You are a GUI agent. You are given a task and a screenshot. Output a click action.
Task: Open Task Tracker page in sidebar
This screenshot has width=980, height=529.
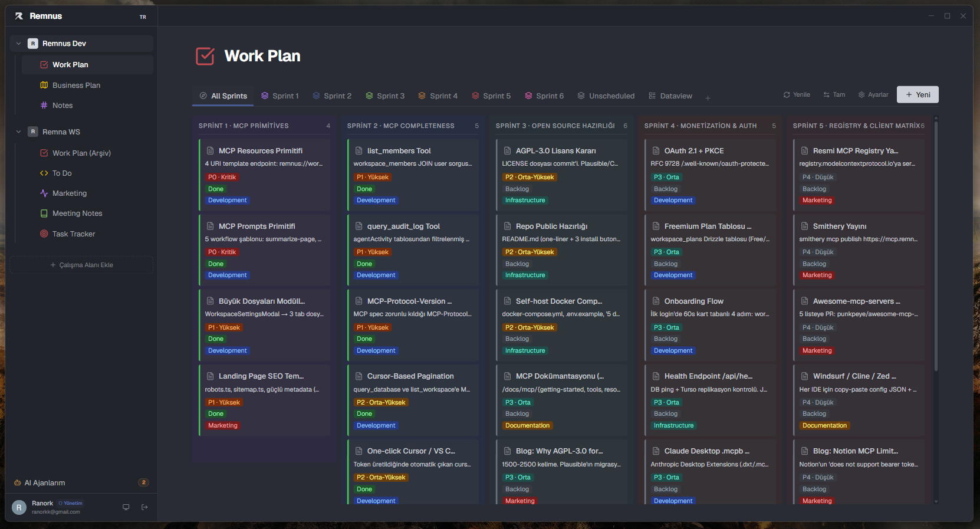tap(87, 234)
